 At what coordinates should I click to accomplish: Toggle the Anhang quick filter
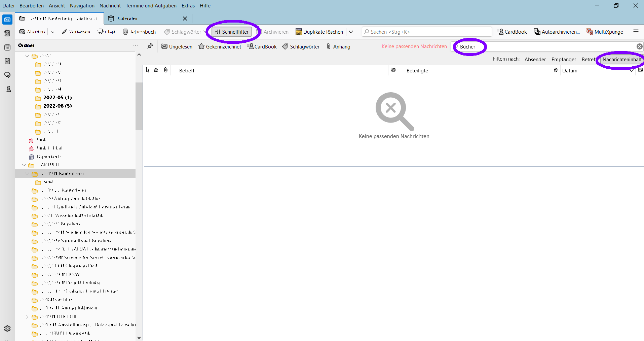tap(338, 46)
